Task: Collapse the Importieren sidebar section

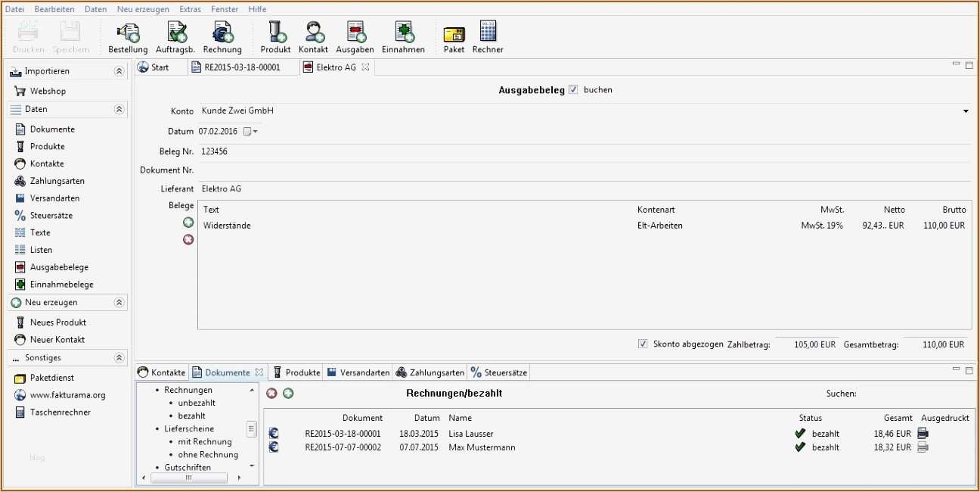Action: 119,70
